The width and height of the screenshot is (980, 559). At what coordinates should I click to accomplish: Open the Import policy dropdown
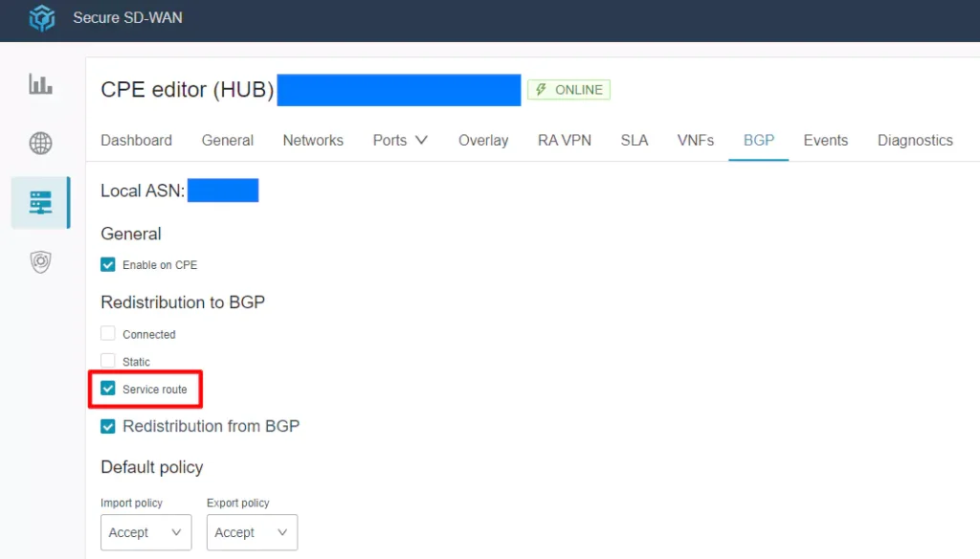[145, 532]
